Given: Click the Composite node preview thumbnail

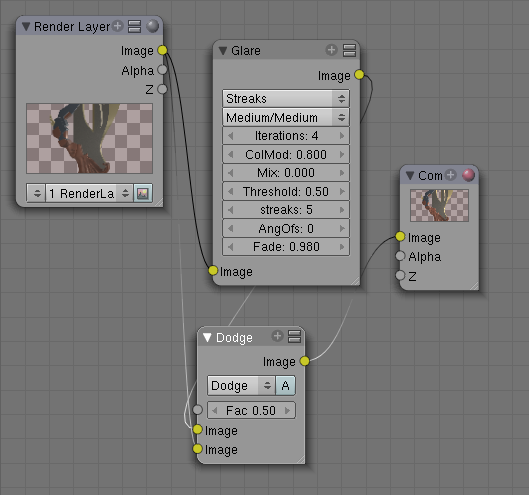Looking at the screenshot, I should tap(439, 205).
